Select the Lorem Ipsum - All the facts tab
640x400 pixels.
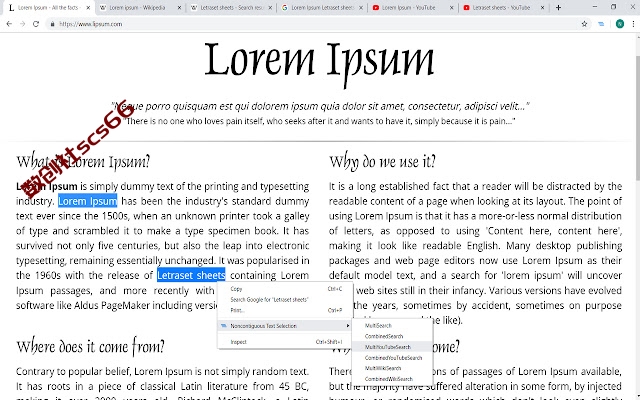pos(47,8)
